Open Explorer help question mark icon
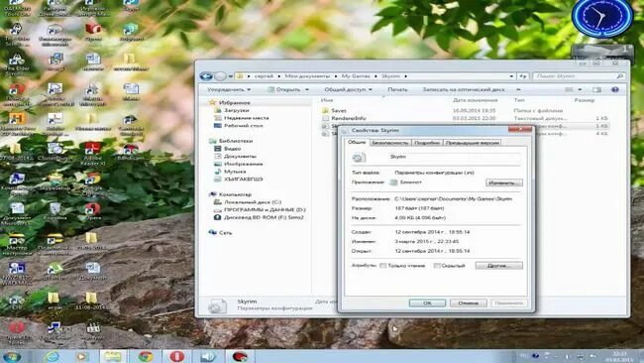 point(615,89)
